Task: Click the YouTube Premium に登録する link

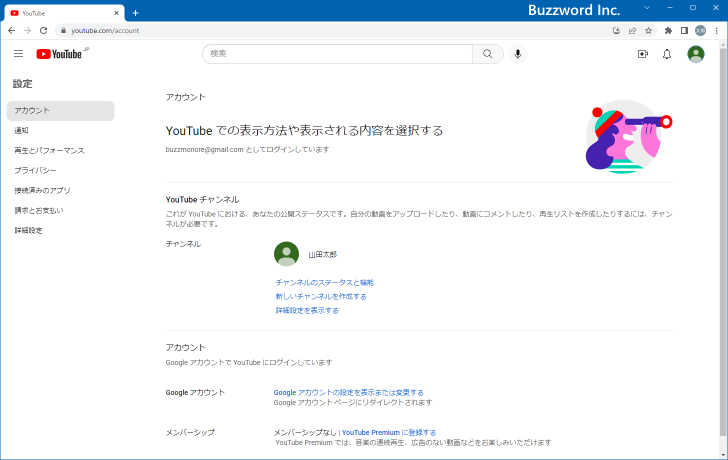Action: coord(389,433)
